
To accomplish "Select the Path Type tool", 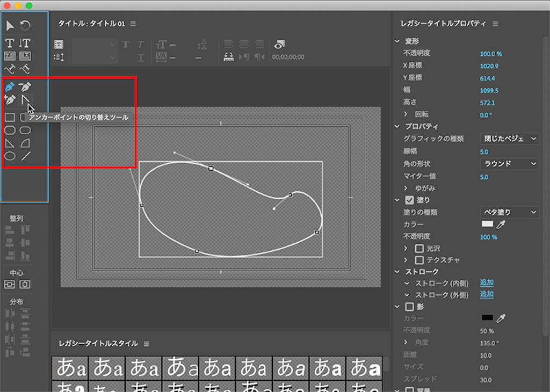I will (x=10, y=69).
